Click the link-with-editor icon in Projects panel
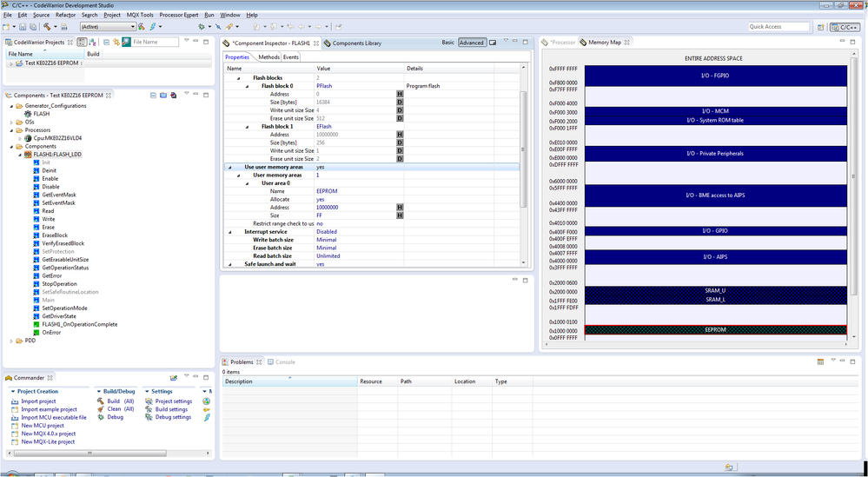The image size is (868, 477). [x=116, y=42]
